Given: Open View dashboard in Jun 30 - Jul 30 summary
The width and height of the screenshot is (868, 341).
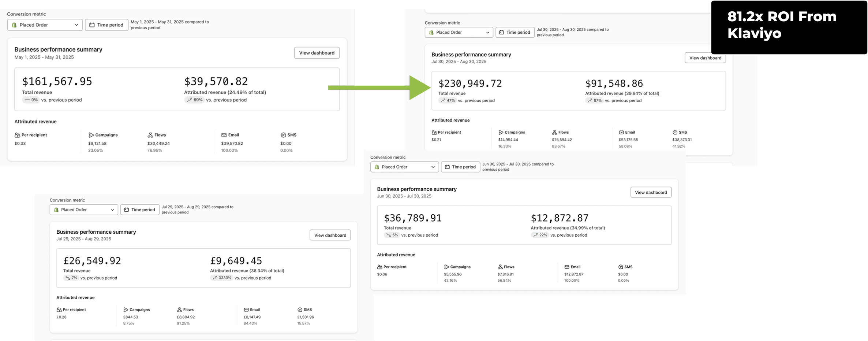Looking at the screenshot, I should tap(651, 192).
